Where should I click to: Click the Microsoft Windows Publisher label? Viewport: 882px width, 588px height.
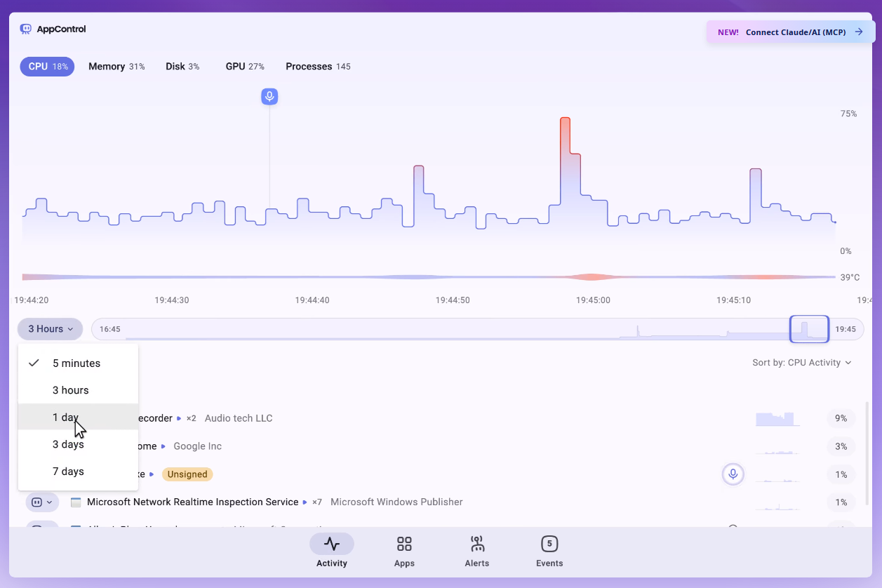(396, 502)
